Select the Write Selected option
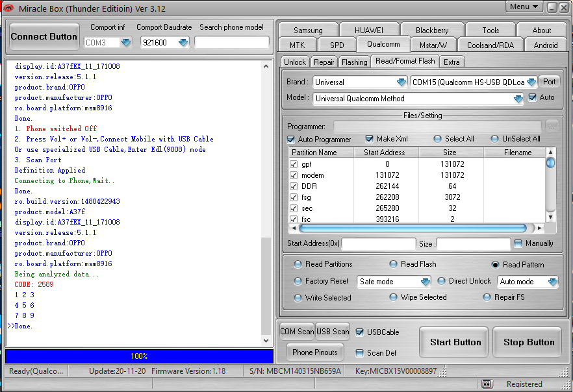This screenshot has width=573, height=392. [298, 298]
